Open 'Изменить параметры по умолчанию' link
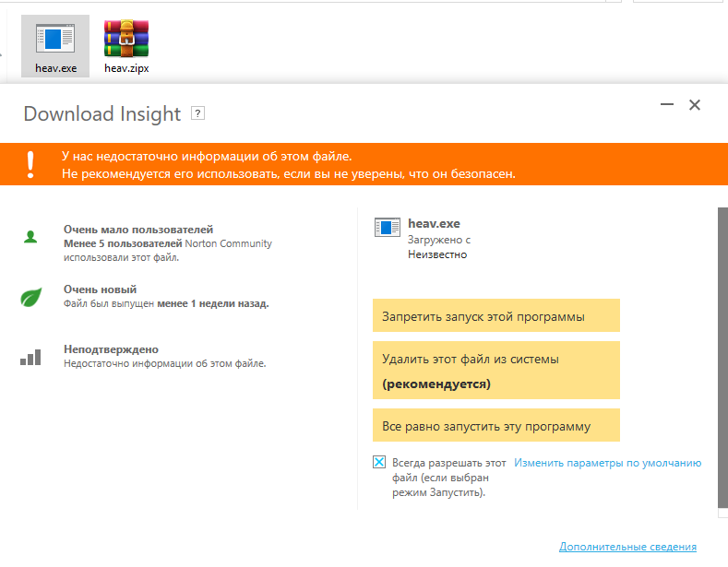Screen dimensions: 728x567 click(x=607, y=463)
